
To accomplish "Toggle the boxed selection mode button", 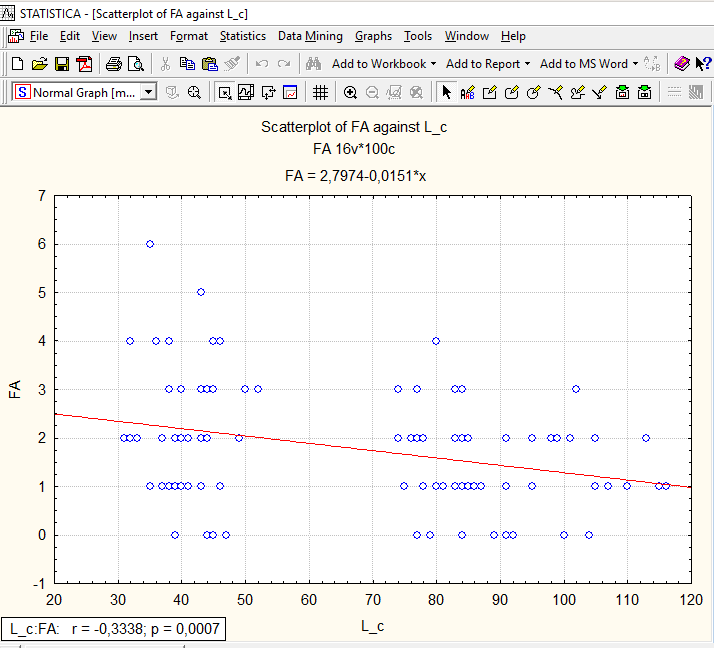I will click(x=224, y=93).
